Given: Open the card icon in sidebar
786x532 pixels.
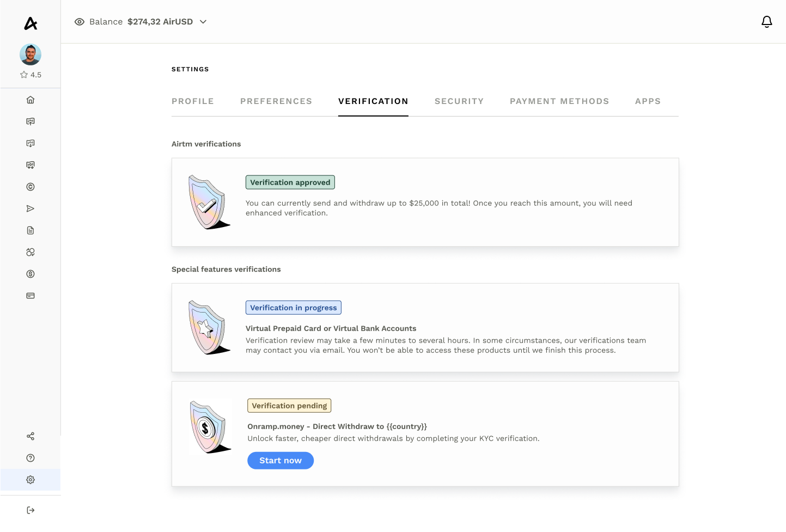Looking at the screenshot, I should pyautogui.click(x=31, y=296).
